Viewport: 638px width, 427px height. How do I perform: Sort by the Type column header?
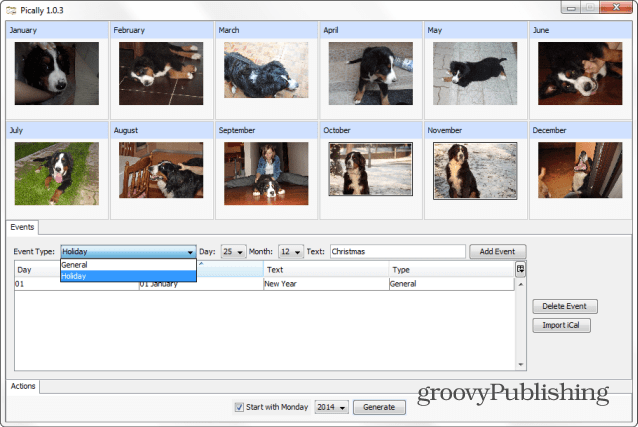pos(452,269)
